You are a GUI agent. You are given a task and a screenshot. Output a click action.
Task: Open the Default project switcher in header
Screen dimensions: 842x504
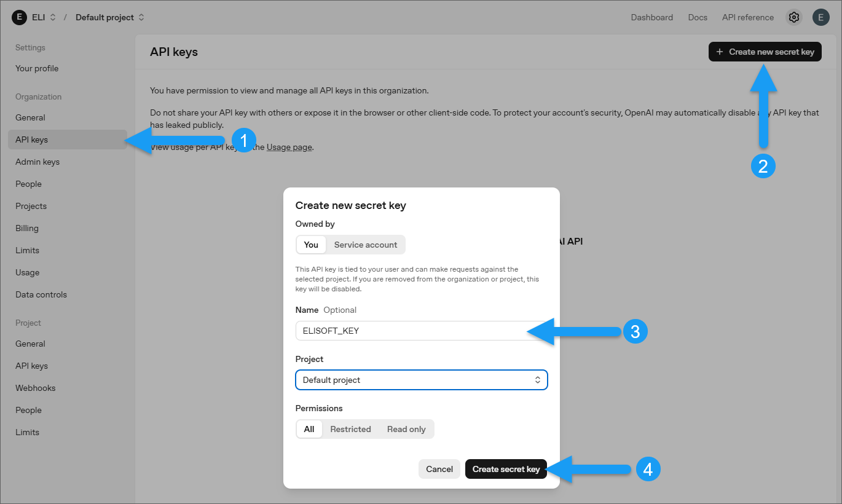point(110,17)
